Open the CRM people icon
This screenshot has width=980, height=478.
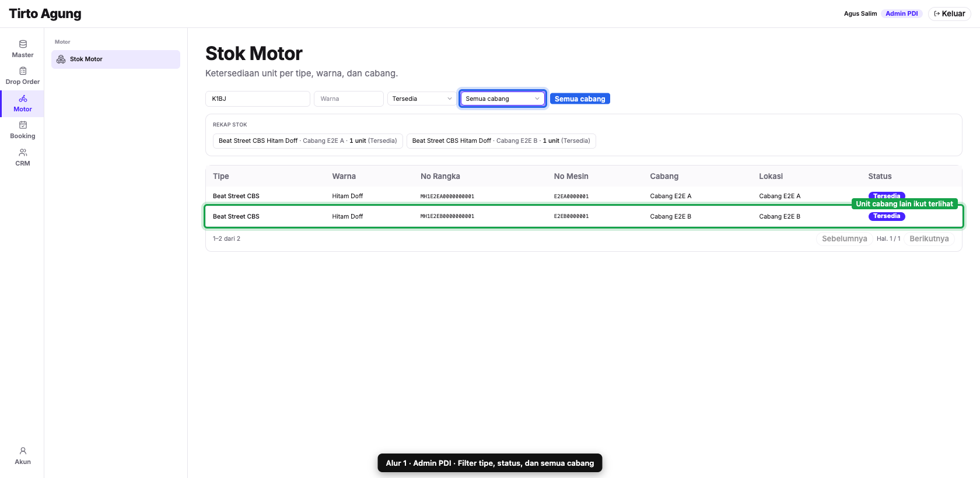(23, 153)
